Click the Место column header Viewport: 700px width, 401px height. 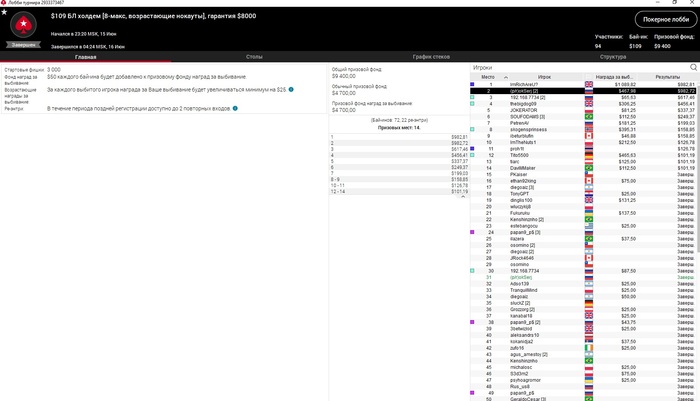click(x=488, y=77)
